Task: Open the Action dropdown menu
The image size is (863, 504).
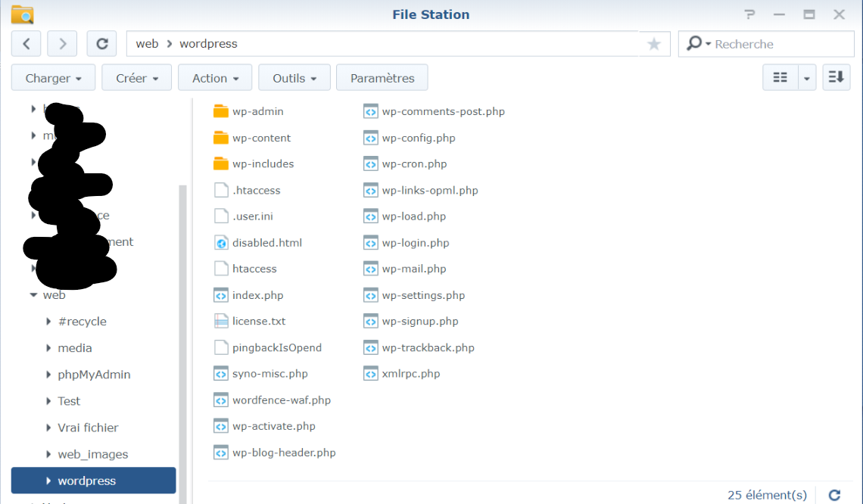Action: [215, 78]
